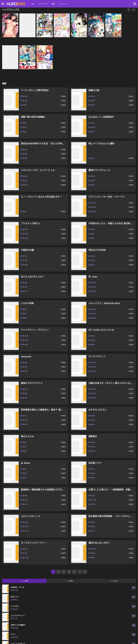Click 第149話 icon under ふたりソロキャンプ
138x644 pixels.
[21, 522]
